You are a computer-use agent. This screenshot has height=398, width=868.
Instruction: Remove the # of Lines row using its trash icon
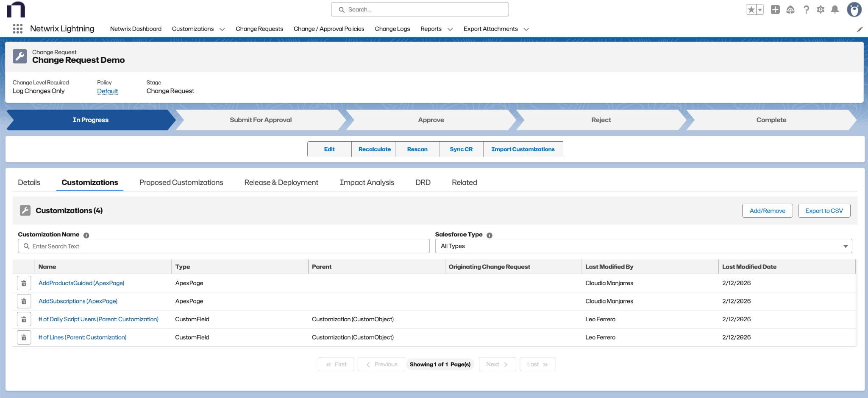point(24,337)
